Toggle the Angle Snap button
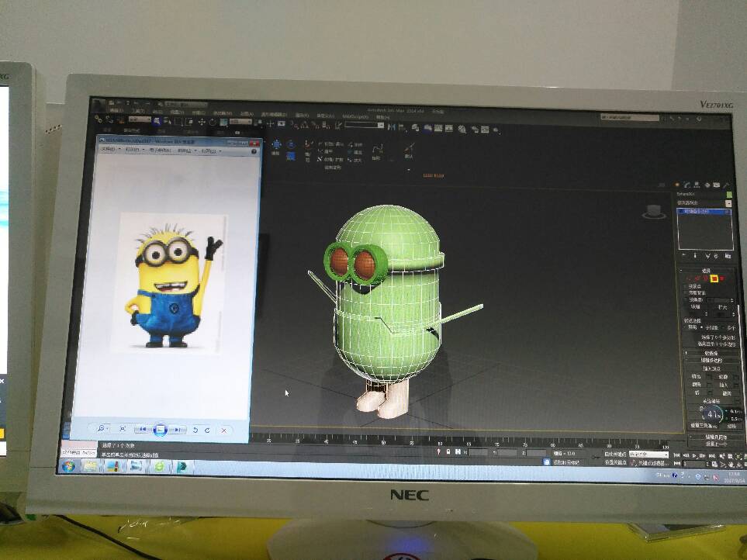The width and height of the screenshot is (747, 560). click(x=306, y=125)
